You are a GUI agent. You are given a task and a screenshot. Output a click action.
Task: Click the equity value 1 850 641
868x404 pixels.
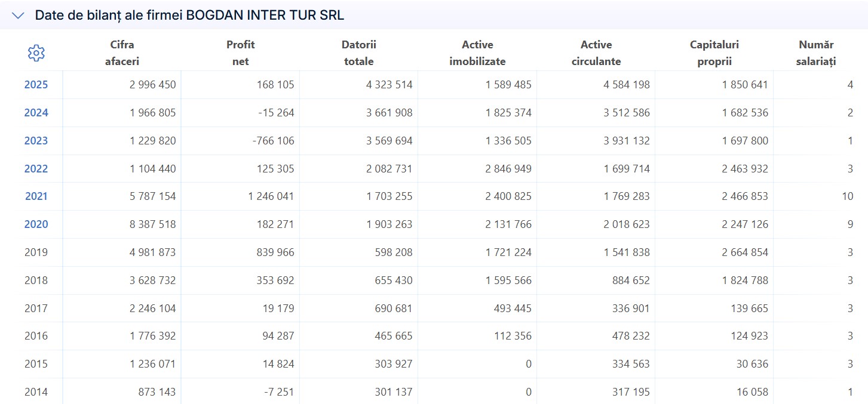746,85
